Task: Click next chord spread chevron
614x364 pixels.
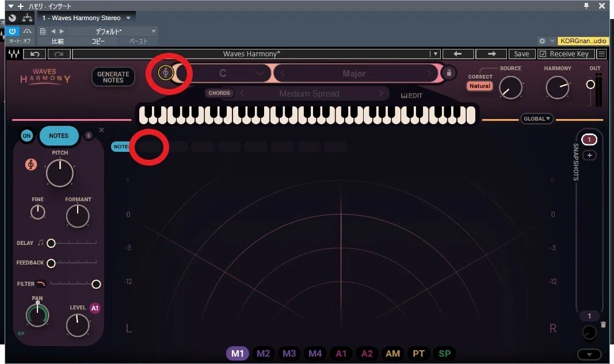Action: [380, 93]
